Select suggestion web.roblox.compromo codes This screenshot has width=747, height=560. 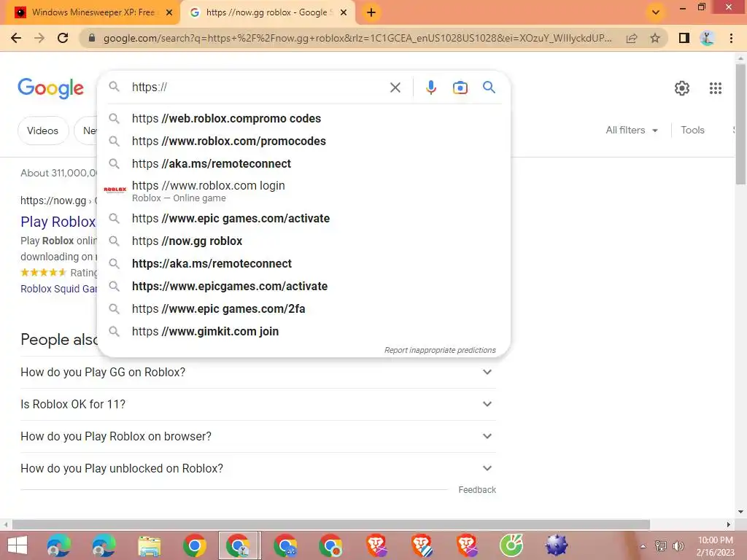[303, 118]
